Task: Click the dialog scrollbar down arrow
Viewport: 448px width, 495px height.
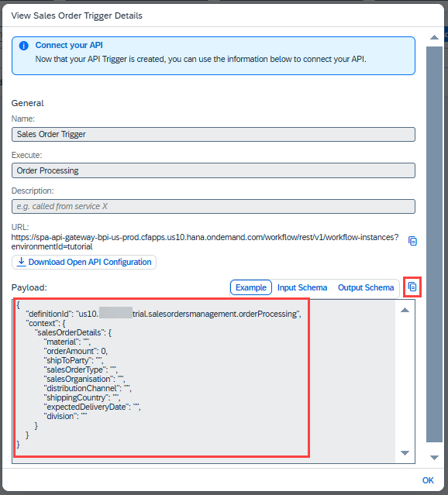Action: (x=434, y=458)
